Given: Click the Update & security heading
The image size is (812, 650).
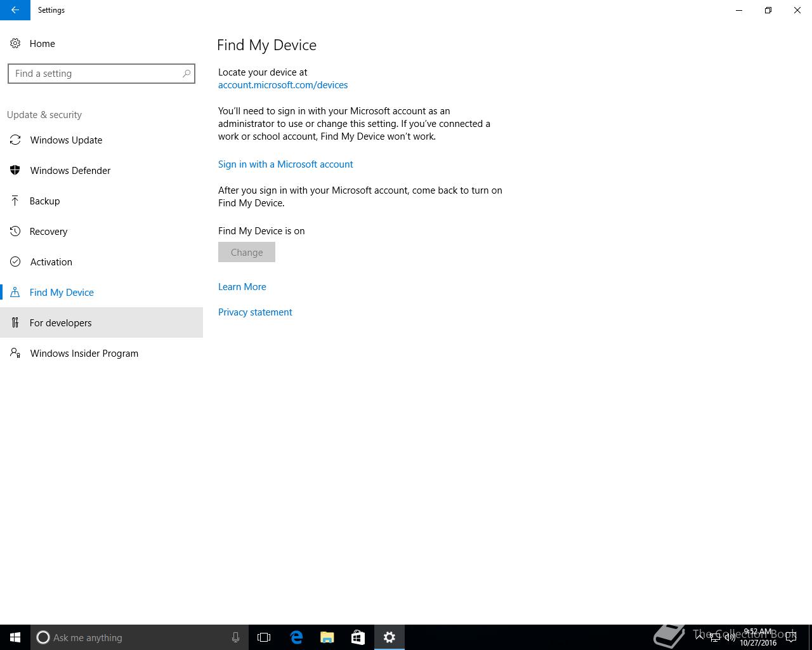Looking at the screenshot, I should tap(44, 115).
